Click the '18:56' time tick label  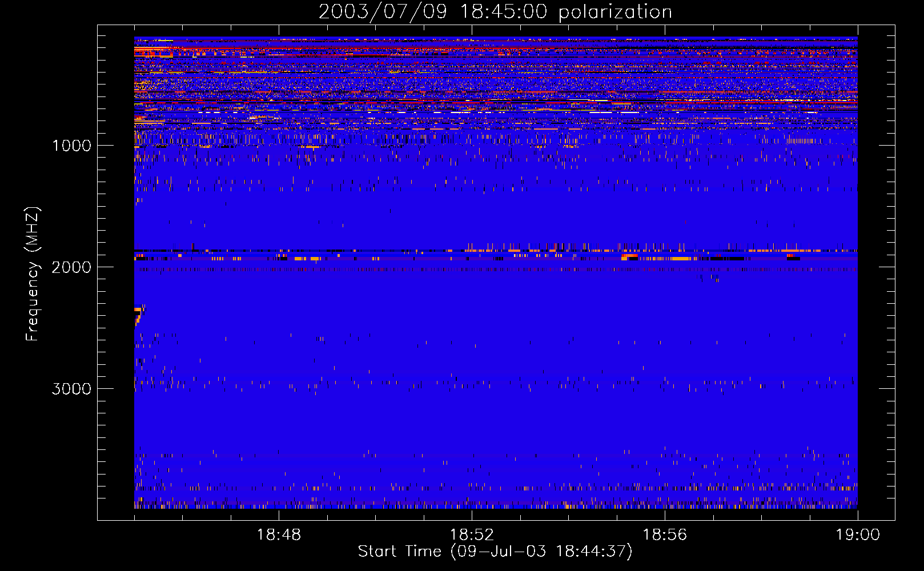[x=665, y=535]
